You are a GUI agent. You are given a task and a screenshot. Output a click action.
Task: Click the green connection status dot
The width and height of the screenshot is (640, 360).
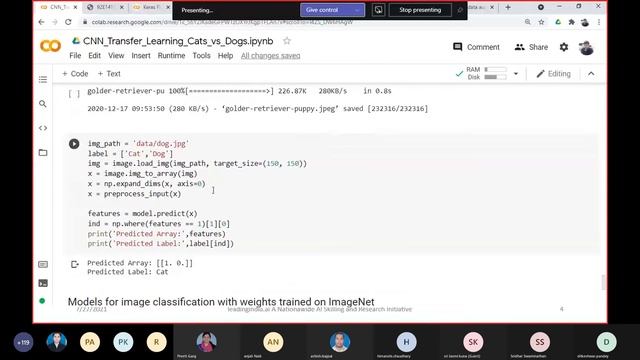[42, 301]
